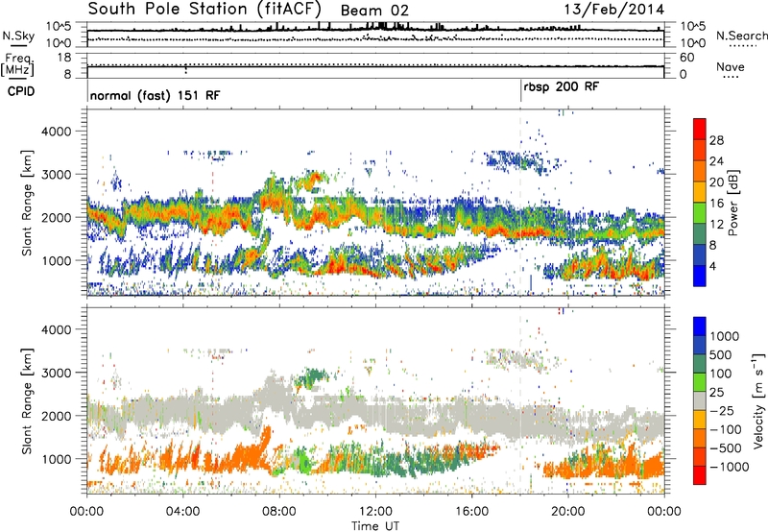Image resolution: width=768 pixels, height=532 pixels.
Task: Click the '60' Nave axis tick
Action: coord(687,58)
